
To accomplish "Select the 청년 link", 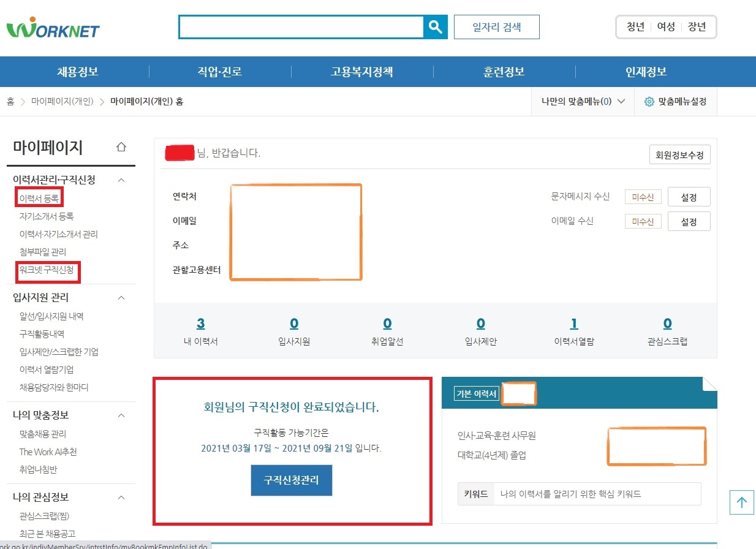I will point(635,27).
